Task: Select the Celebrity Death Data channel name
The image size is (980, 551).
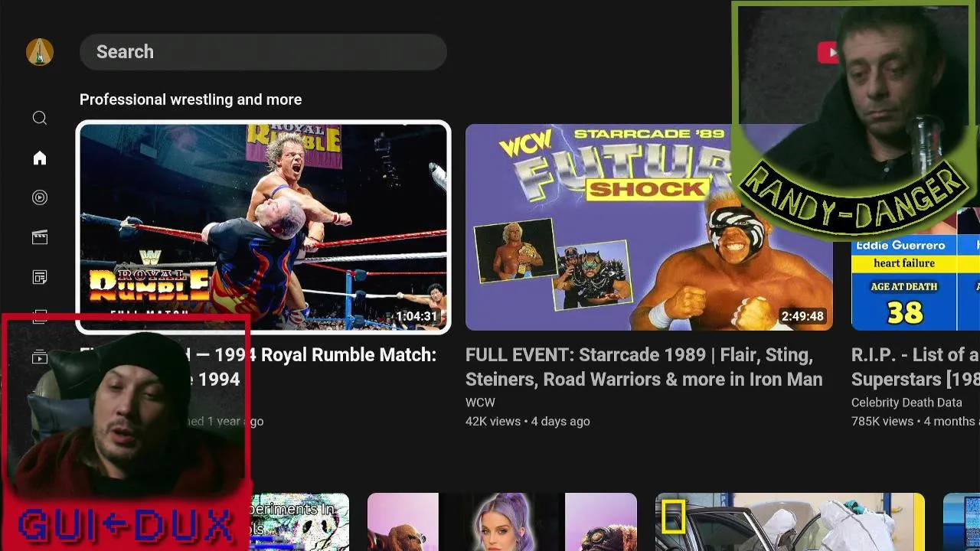Action: pyautogui.click(x=906, y=403)
